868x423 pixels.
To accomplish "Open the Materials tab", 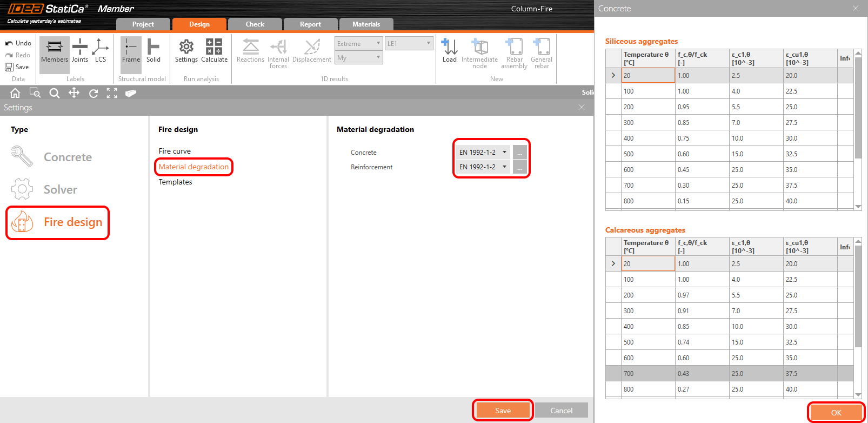I will [366, 24].
